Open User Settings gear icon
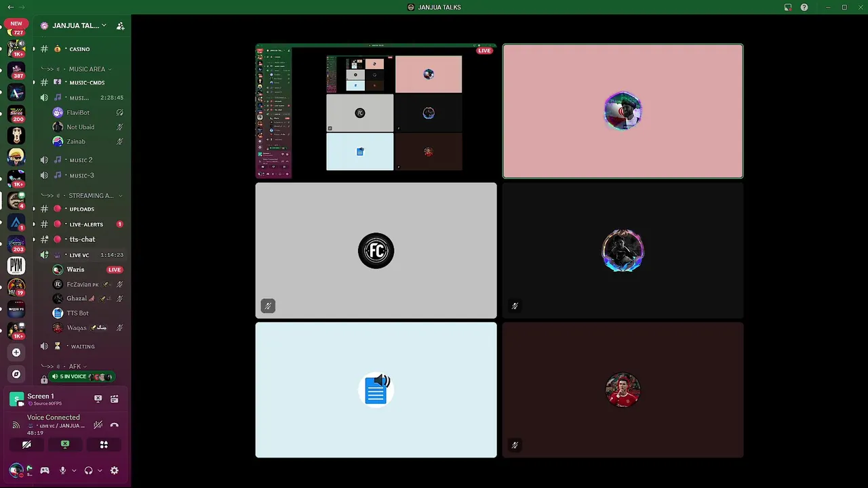Image resolution: width=868 pixels, height=488 pixels. [115, 470]
